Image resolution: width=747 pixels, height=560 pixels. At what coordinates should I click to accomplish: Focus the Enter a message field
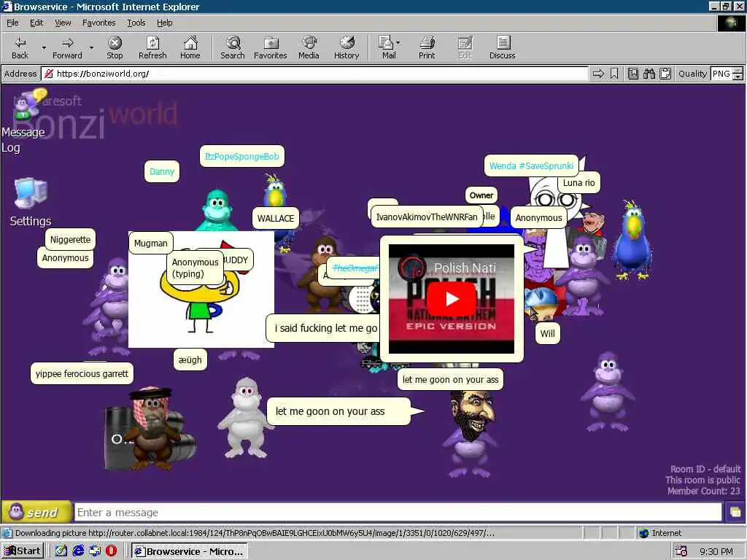(398, 513)
